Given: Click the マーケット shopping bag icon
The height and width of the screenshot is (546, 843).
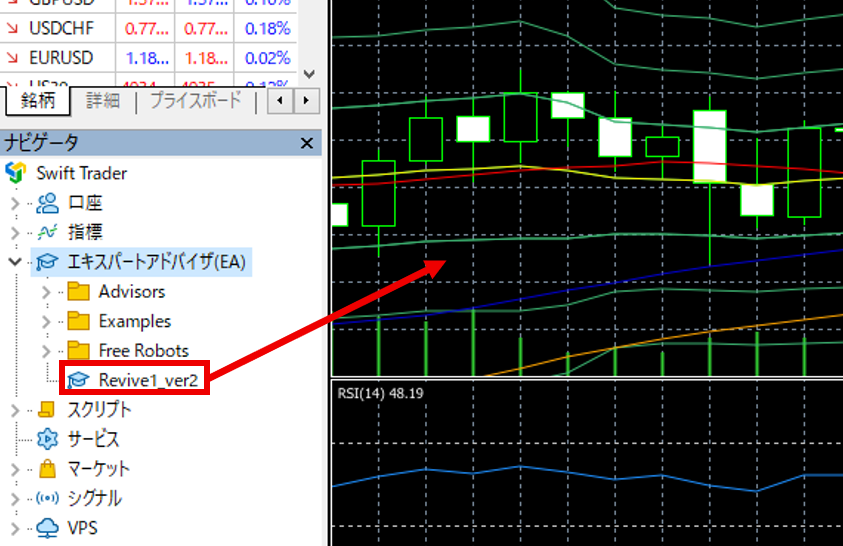Looking at the screenshot, I should tap(47, 468).
